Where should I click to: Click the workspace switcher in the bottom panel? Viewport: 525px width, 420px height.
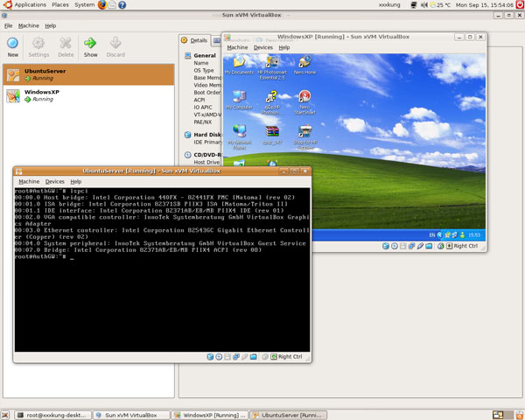pyautogui.click(x=503, y=416)
